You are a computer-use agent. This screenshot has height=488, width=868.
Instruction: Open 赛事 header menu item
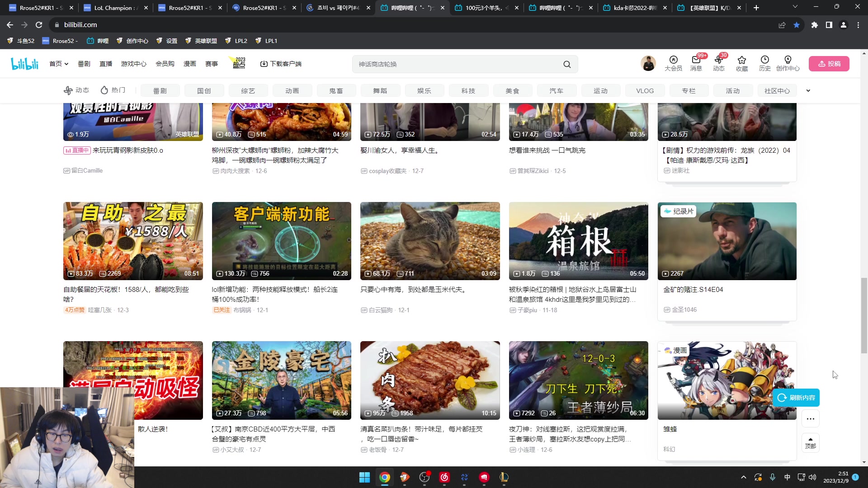pos(212,64)
